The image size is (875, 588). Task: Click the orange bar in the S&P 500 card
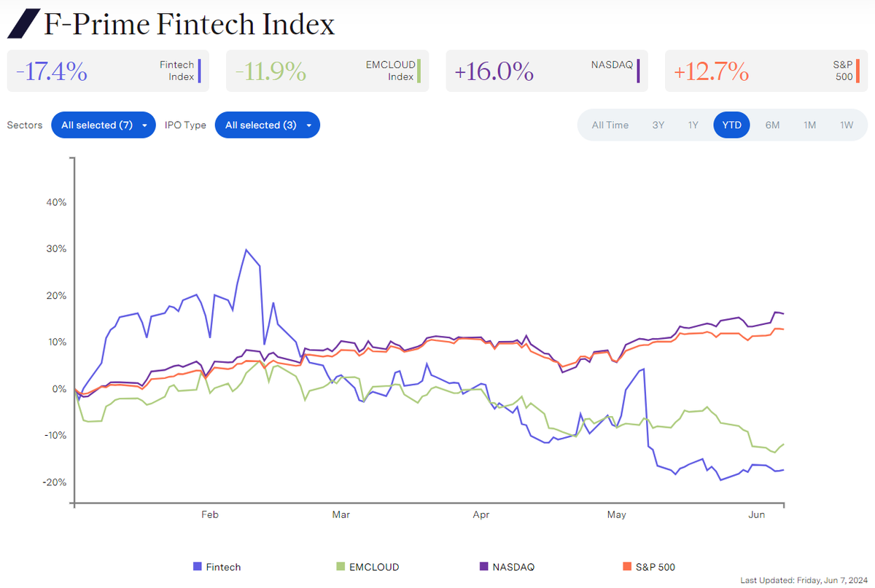(857, 71)
